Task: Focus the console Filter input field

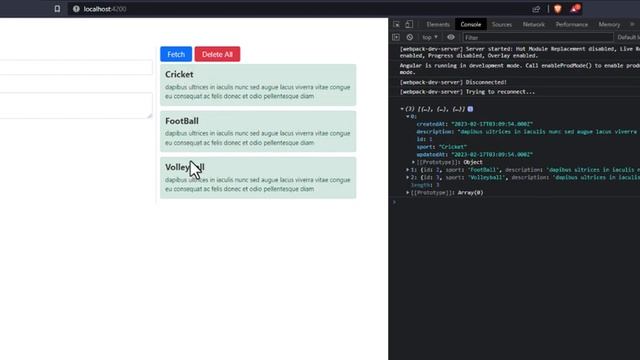Action: (538, 38)
